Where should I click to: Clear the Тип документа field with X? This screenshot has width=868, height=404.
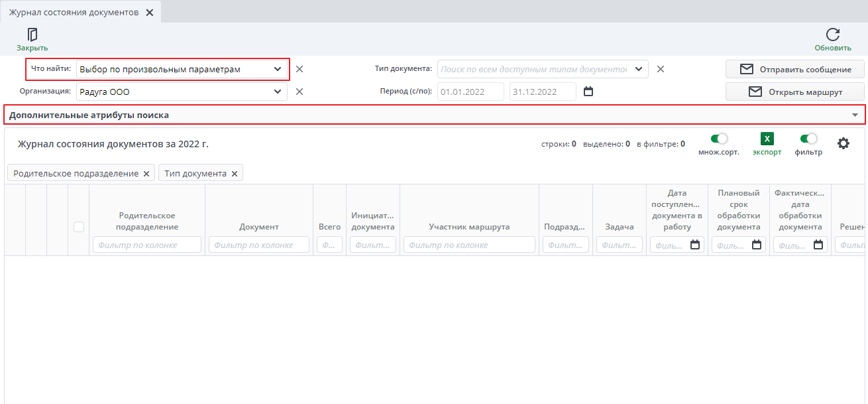pyautogui.click(x=660, y=69)
